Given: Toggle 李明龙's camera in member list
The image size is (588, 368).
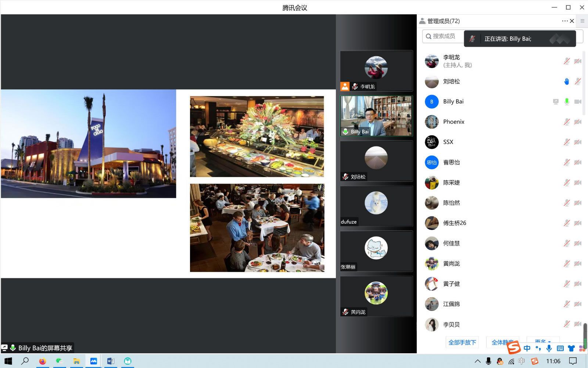Looking at the screenshot, I should pyautogui.click(x=578, y=61).
